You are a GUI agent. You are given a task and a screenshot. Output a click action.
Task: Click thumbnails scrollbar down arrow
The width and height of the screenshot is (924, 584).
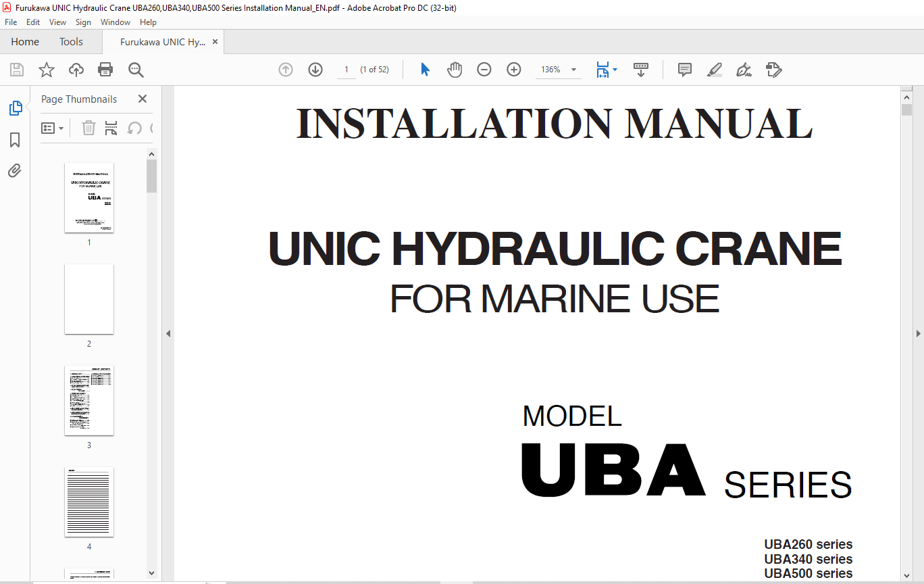[x=152, y=573]
